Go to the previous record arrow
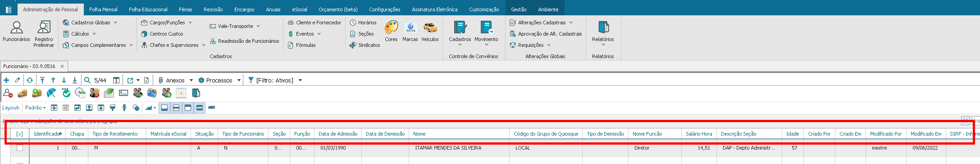Screen dimensions: 980x164 (x=53, y=80)
